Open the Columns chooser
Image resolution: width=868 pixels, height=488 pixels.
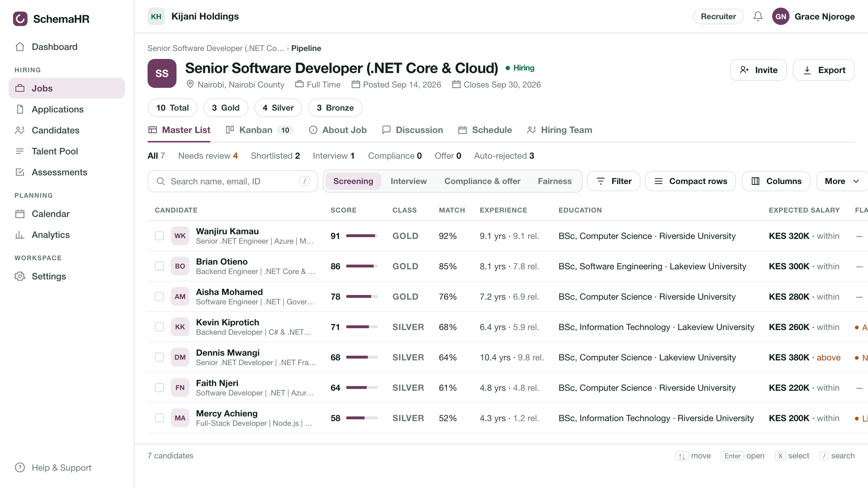pos(776,181)
